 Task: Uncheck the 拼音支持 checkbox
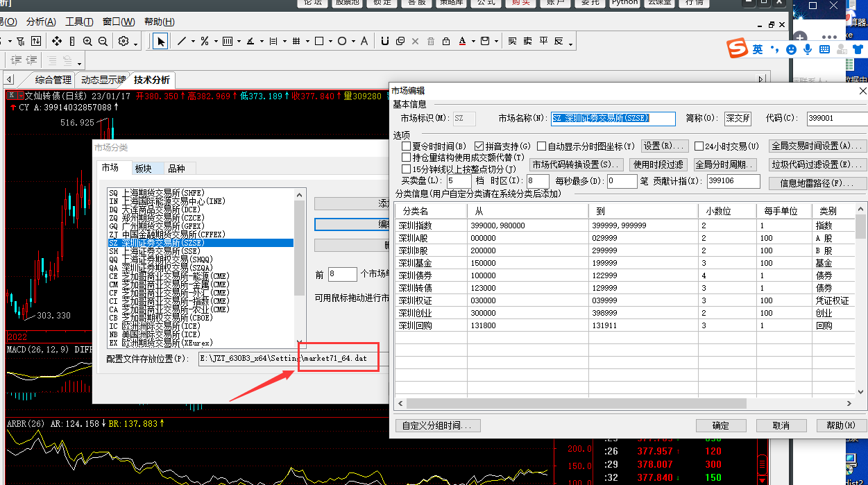click(479, 146)
